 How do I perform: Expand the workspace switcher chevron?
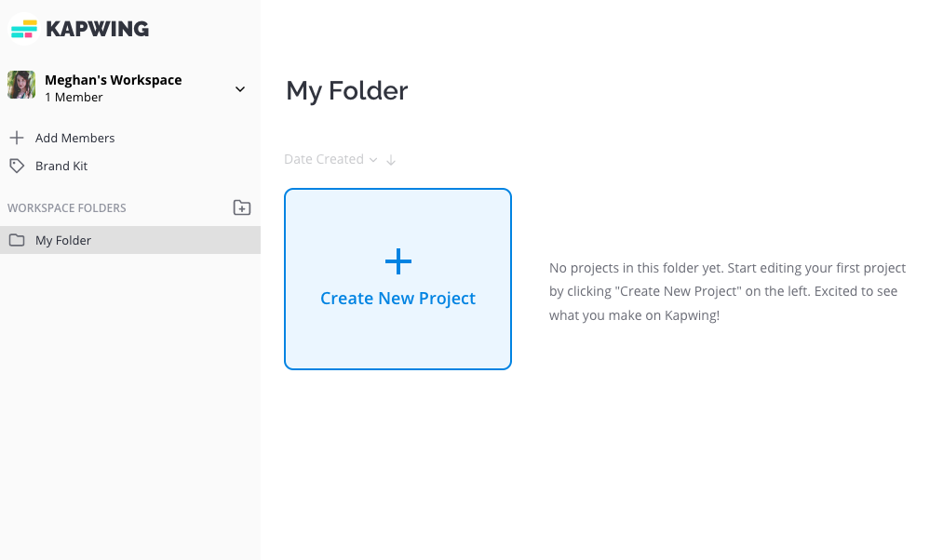[240, 89]
